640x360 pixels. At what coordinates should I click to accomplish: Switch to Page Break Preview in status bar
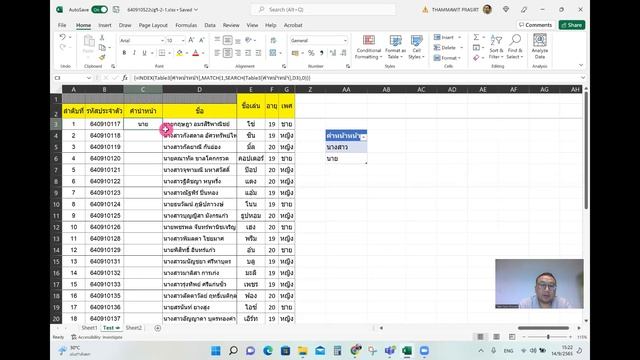click(x=512, y=337)
